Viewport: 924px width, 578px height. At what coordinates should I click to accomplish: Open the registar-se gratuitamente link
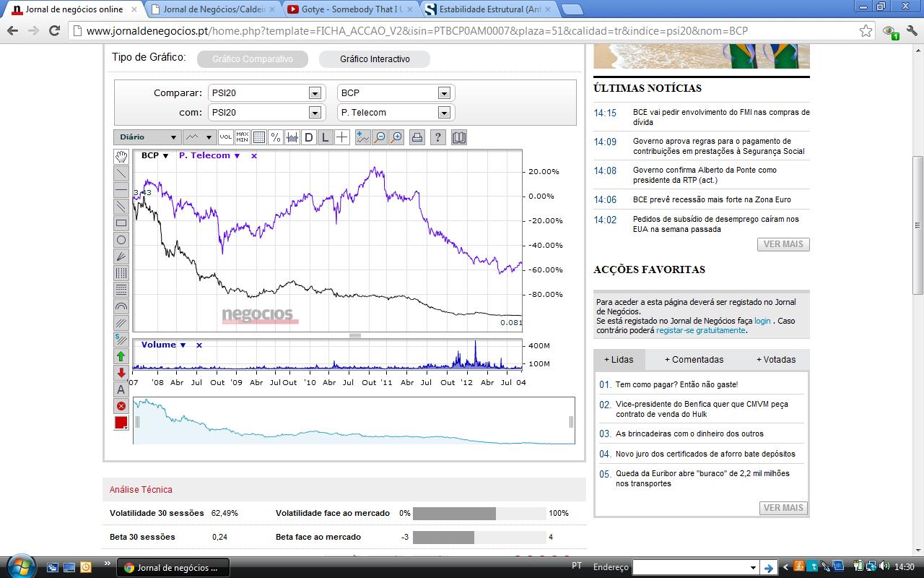(700, 330)
